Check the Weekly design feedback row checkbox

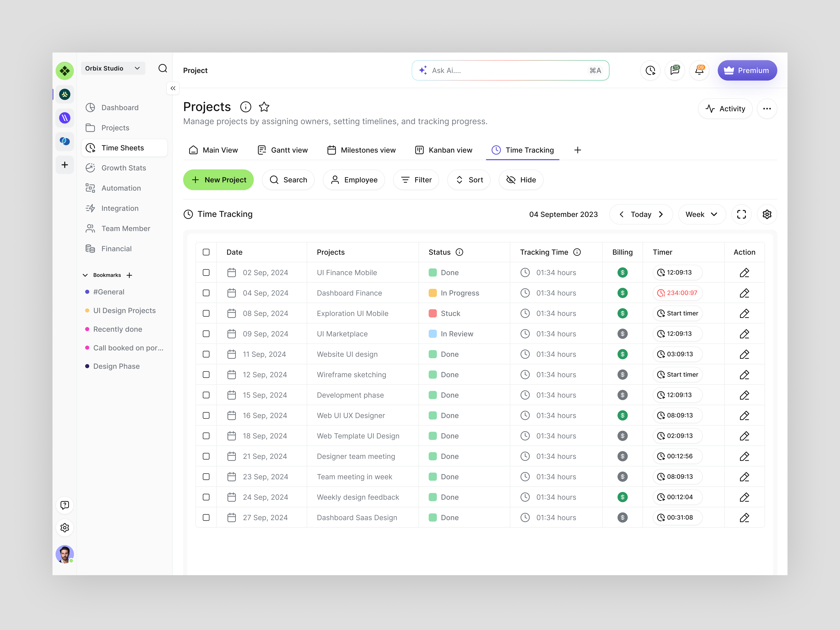click(x=206, y=497)
